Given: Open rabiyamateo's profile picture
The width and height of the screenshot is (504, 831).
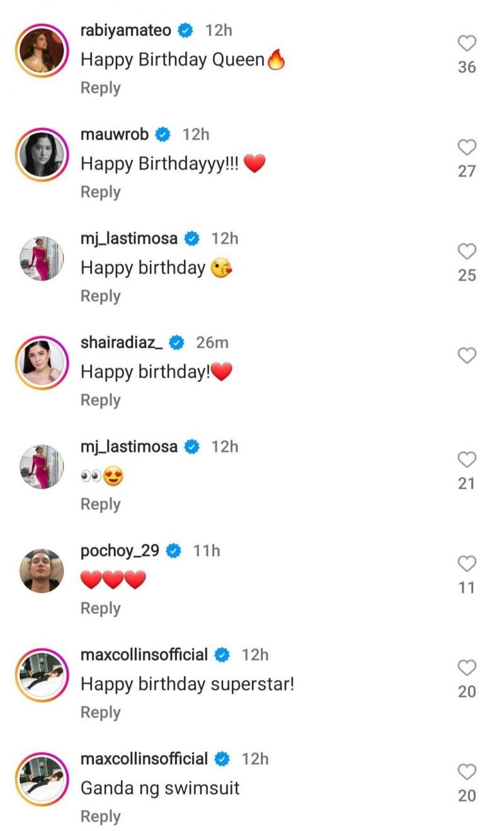Looking at the screenshot, I should (x=42, y=50).
